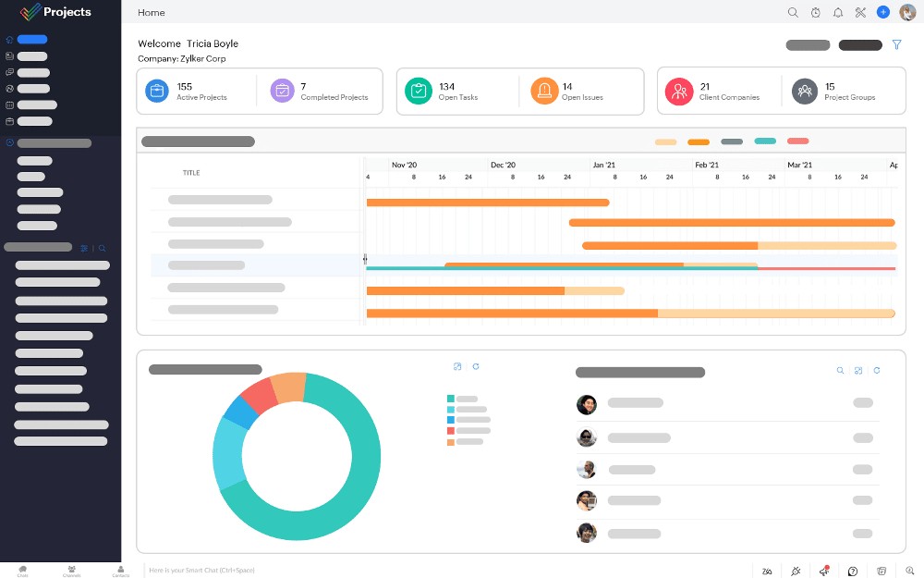Click the Feb '21 month label
Viewport: 924px width, 578px height.
(707, 165)
